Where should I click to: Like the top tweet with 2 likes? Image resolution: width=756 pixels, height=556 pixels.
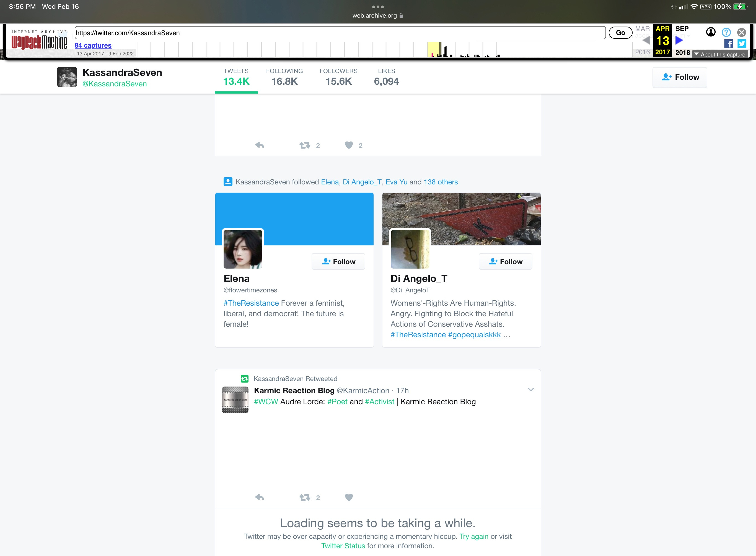349,145
